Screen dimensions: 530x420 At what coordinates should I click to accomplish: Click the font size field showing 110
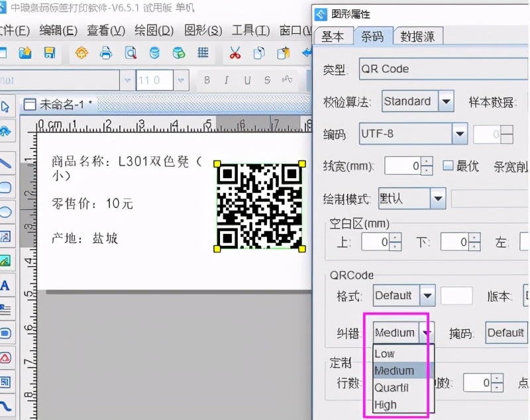(x=154, y=80)
